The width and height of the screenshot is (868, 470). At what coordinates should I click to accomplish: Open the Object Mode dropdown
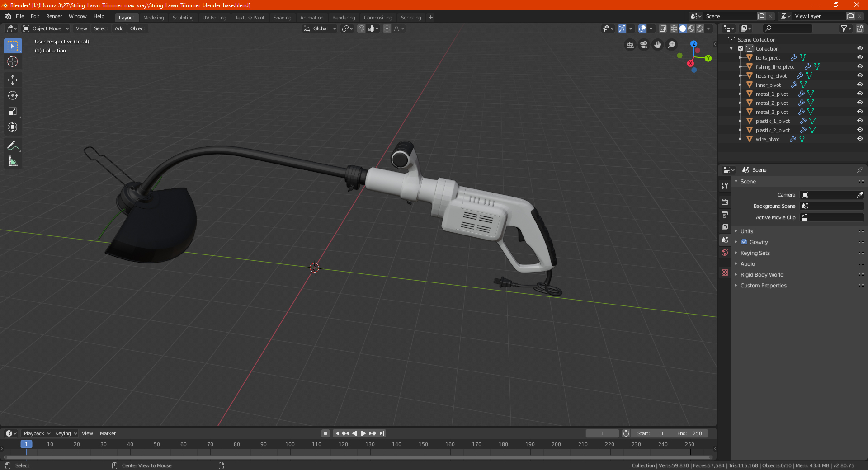pyautogui.click(x=46, y=28)
